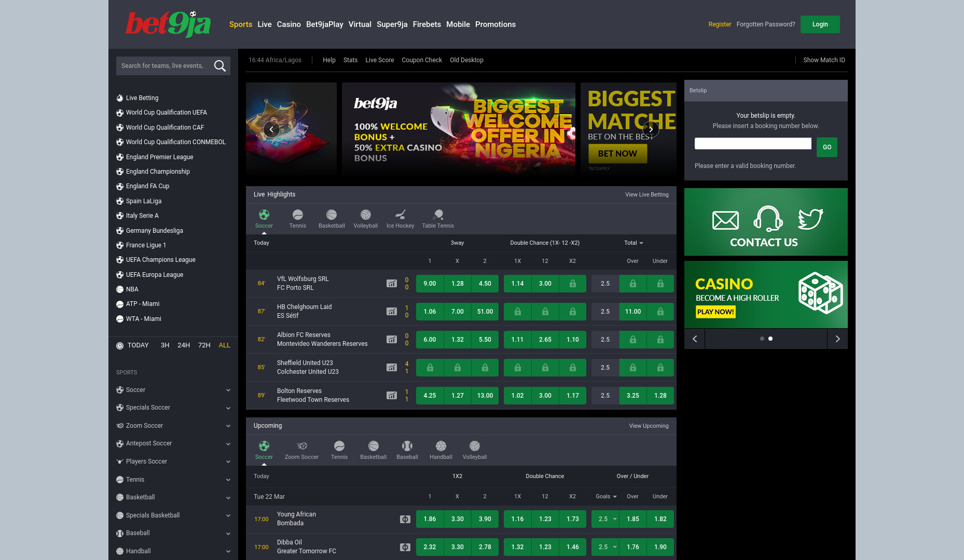Select Ice Hockey icon in Live Highlights

click(401, 215)
